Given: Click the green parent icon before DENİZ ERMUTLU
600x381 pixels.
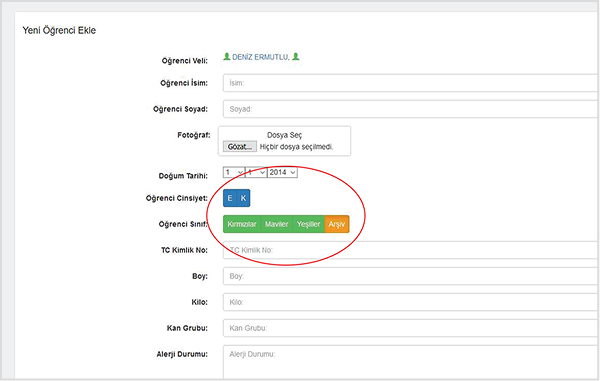Looking at the screenshot, I should pyautogui.click(x=227, y=57).
